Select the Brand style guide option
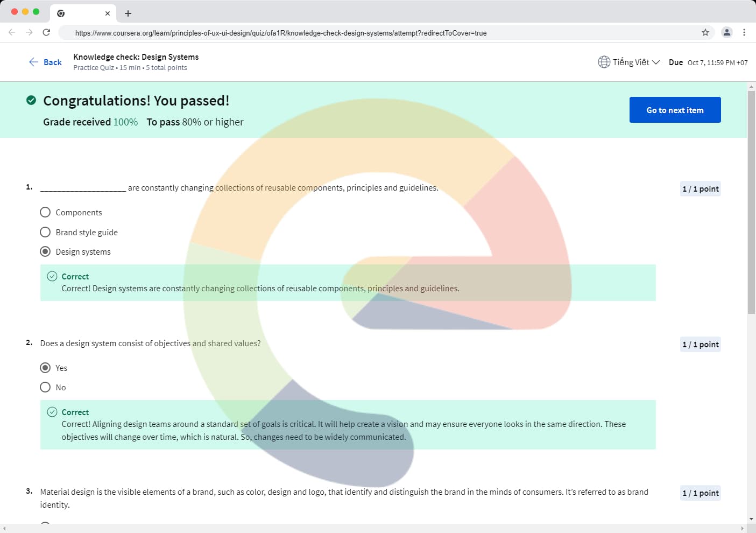 (x=45, y=232)
